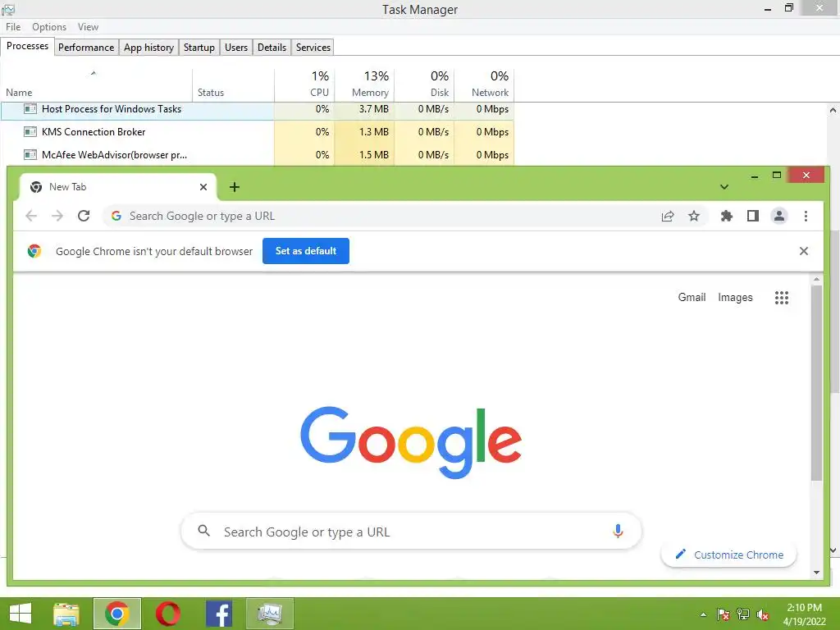Open the taskbar clock and date
Image resolution: width=840 pixels, height=630 pixels.
(x=804, y=614)
